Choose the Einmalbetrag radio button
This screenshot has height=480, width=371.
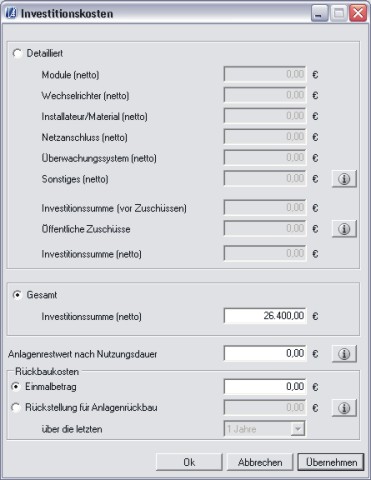point(16,387)
